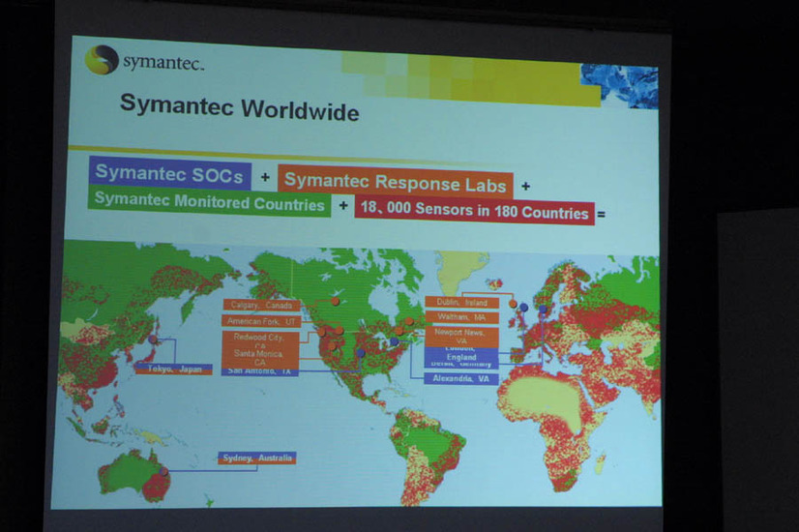Select the 'Sydney, Australia' map label
The image size is (799, 532).
coord(257,458)
